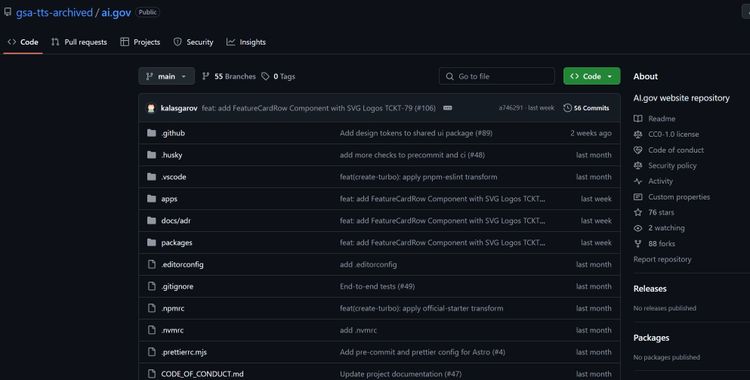The width and height of the screenshot is (750, 380).
Task: Open the .nvmrc file
Action: coord(172,330)
